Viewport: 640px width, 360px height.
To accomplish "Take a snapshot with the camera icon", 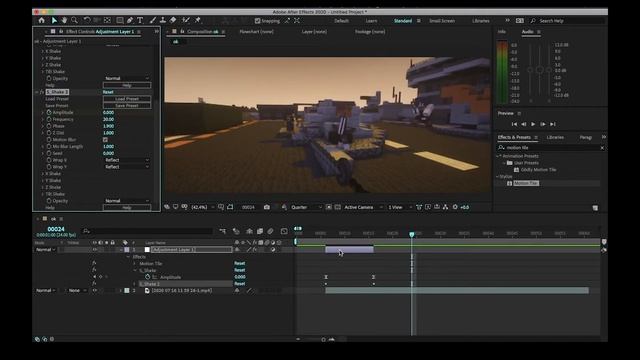I will (x=267, y=207).
